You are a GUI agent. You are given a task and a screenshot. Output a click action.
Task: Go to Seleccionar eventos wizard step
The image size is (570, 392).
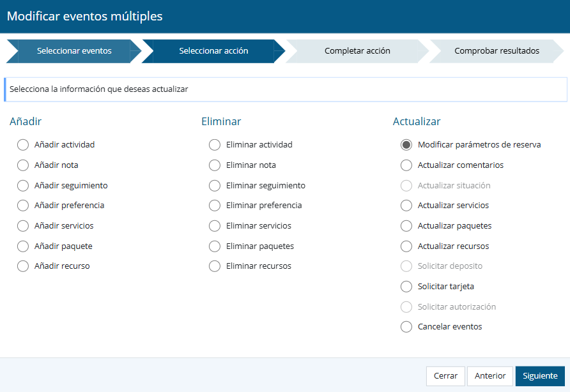coord(73,51)
